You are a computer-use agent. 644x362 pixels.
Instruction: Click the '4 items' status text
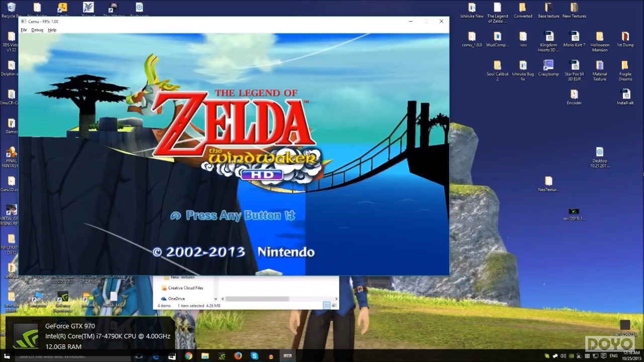click(164, 305)
